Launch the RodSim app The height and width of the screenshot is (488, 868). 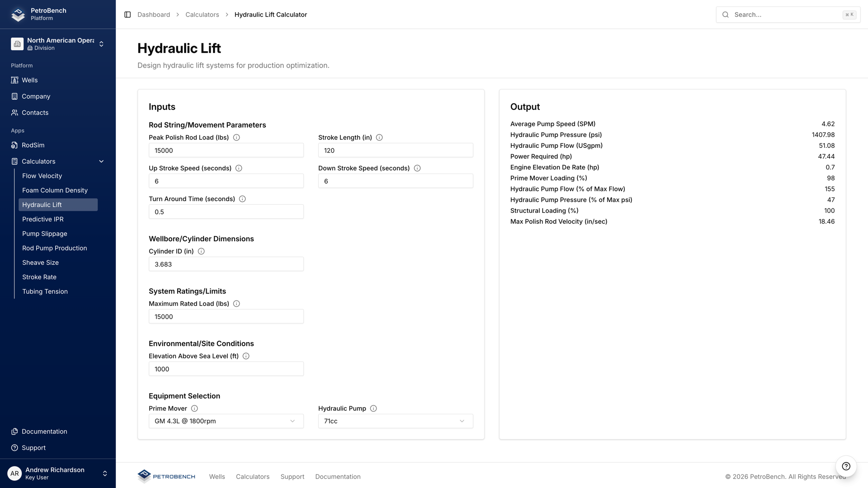(33, 145)
